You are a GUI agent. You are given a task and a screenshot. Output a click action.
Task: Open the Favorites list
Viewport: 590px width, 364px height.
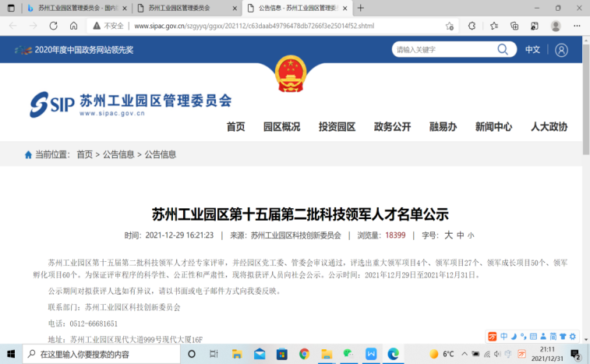[494, 26]
